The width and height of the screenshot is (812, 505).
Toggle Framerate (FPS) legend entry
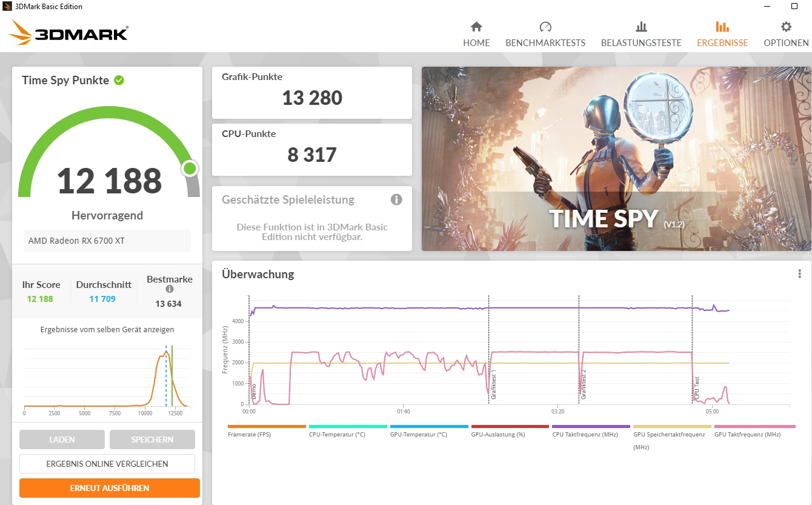click(267, 430)
